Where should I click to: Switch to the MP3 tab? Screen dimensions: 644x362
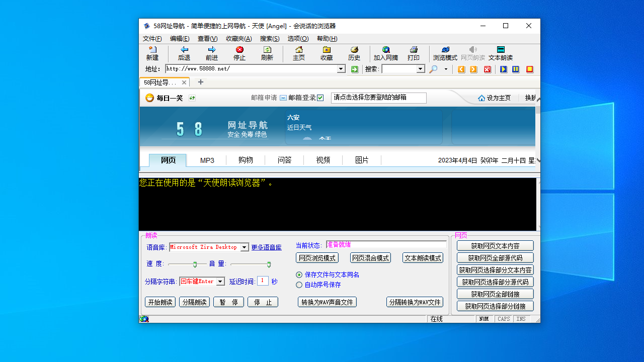pyautogui.click(x=207, y=160)
